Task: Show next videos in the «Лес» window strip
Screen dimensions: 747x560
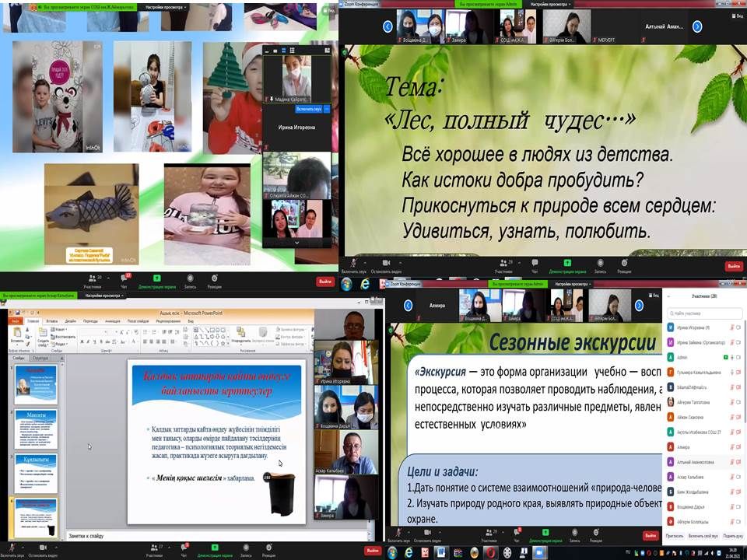Action: click(x=697, y=26)
